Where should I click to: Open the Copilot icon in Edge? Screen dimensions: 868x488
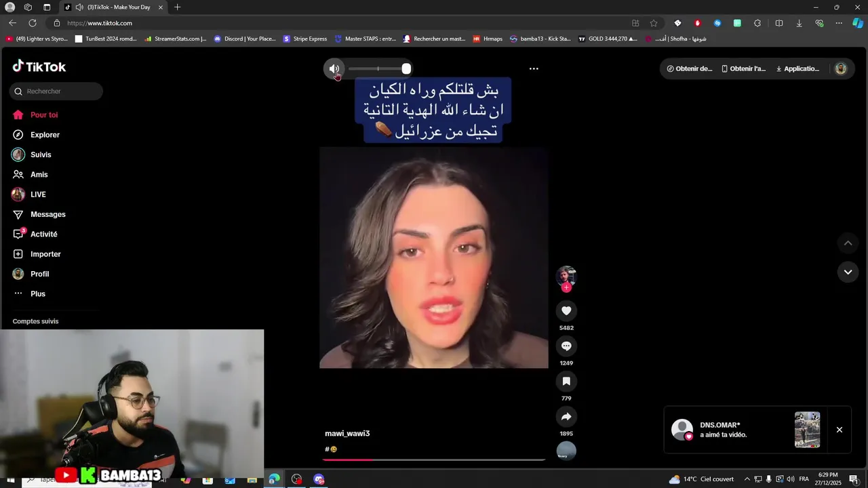coord(858,23)
